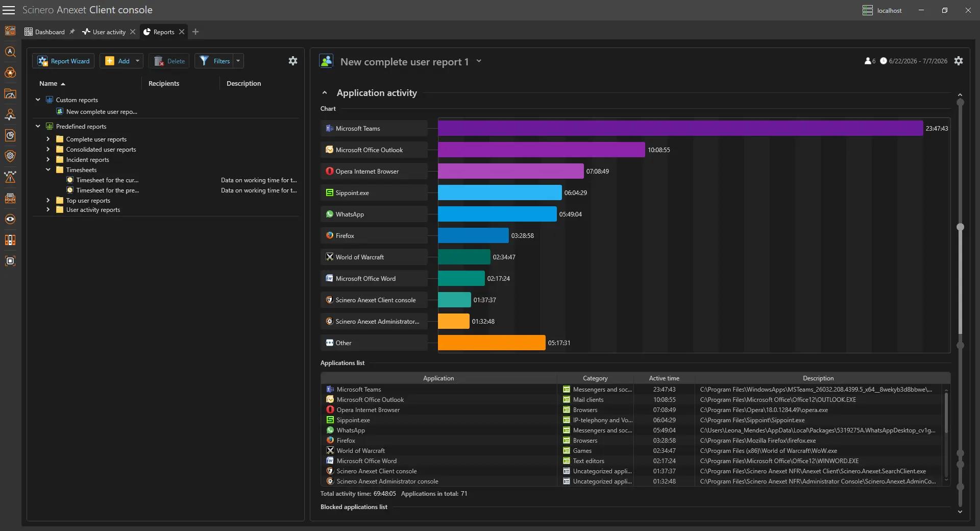Open the report name dropdown chevron
The width and height of the screenshot is (980, 531).
click(x=479, y=61)
